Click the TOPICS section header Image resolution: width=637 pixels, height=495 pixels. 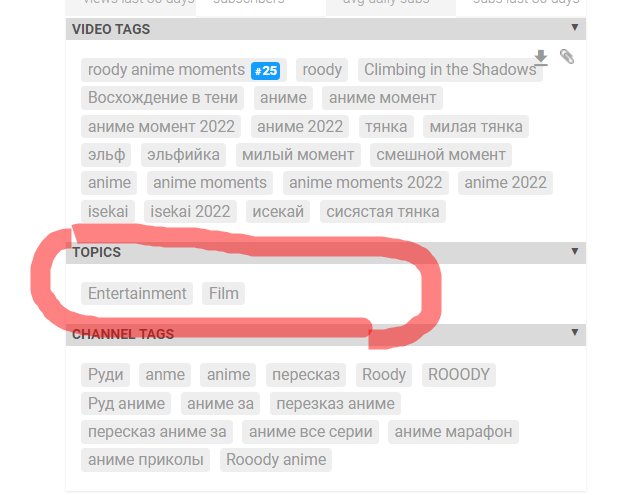point(326,253)
